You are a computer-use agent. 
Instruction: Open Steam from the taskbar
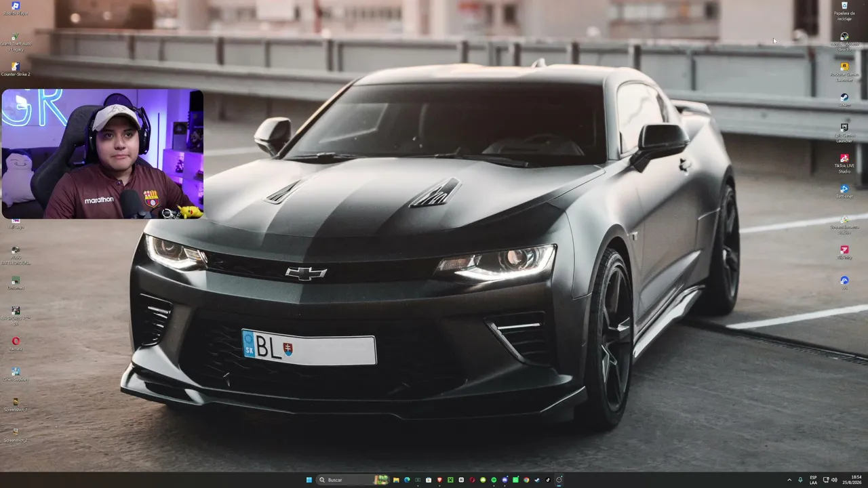tap(537, 480)
